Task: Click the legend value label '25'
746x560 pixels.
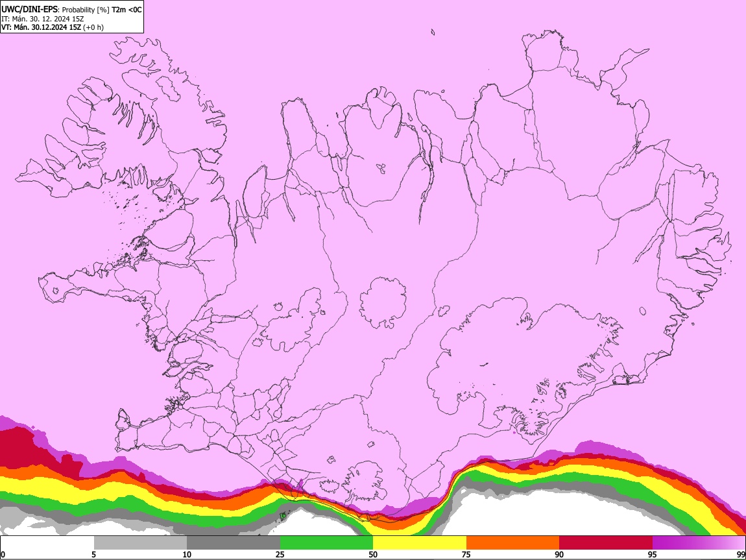Action: click(280, 554)
